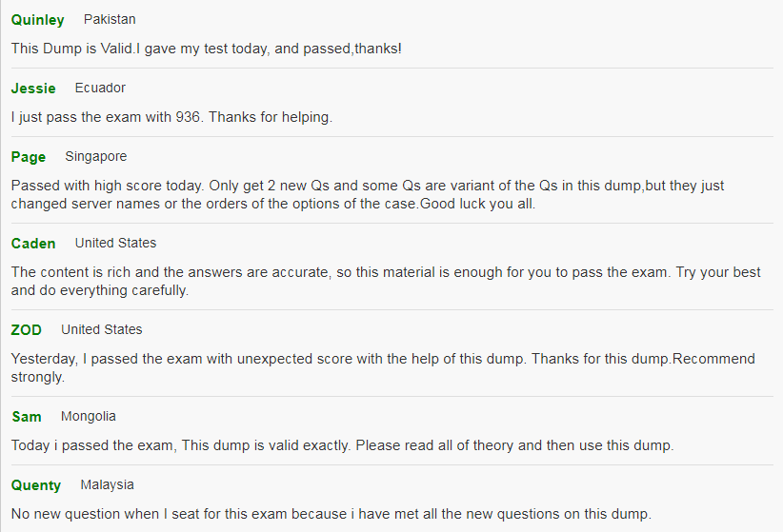Click the reviewer name Quenty
The height and width of the screenshot is (532, 783).
(36, 485)
